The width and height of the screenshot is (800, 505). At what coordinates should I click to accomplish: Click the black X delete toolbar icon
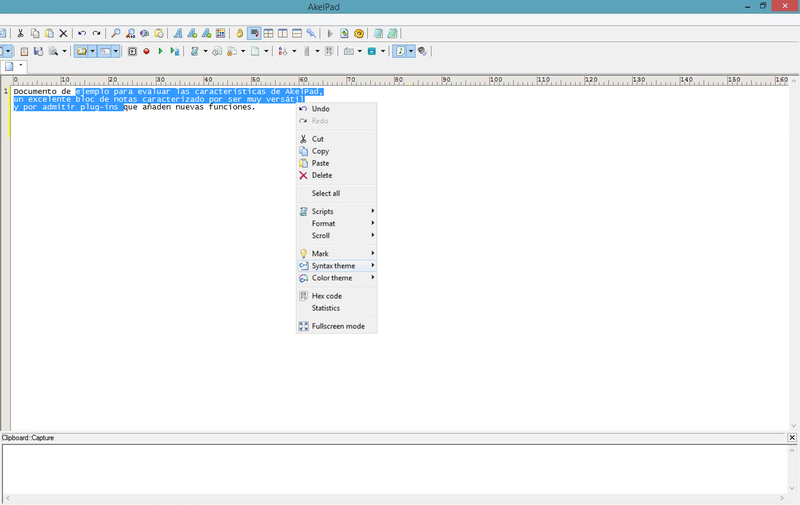63,34
